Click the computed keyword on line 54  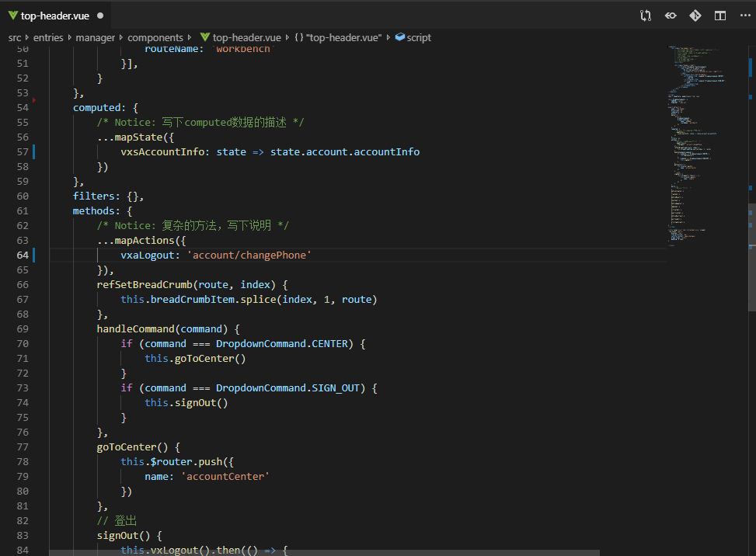pyautogui.click(x=96, y=107)
